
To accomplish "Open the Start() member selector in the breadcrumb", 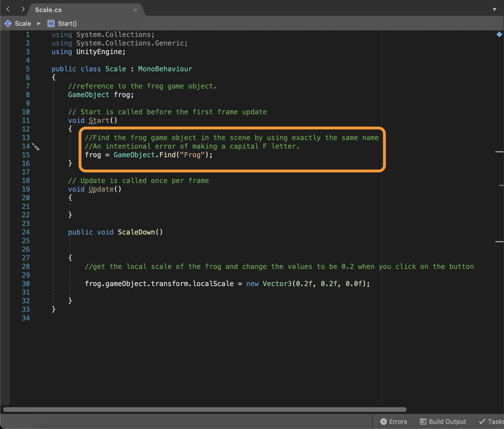I will [62, 23].
